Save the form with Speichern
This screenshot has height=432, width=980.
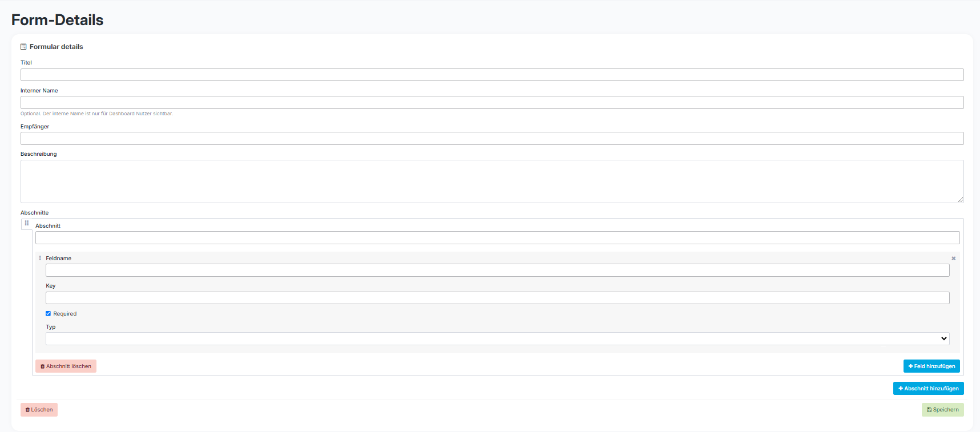click(942, 410)
